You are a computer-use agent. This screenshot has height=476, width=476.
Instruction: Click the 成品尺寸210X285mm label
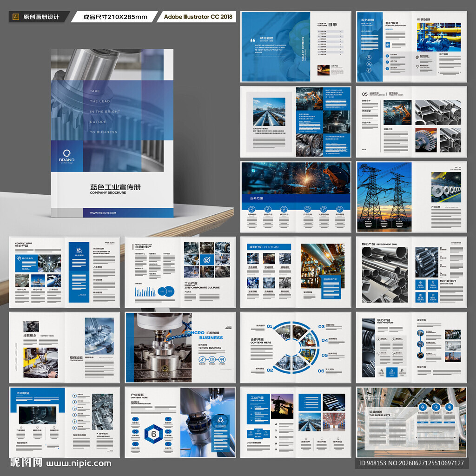[x=115, y=17]
